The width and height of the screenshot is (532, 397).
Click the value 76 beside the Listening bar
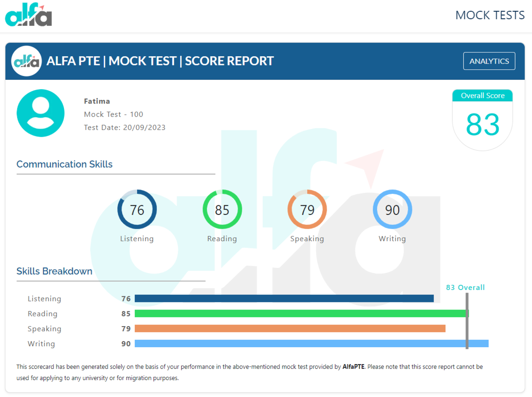[x=126, y=298]
